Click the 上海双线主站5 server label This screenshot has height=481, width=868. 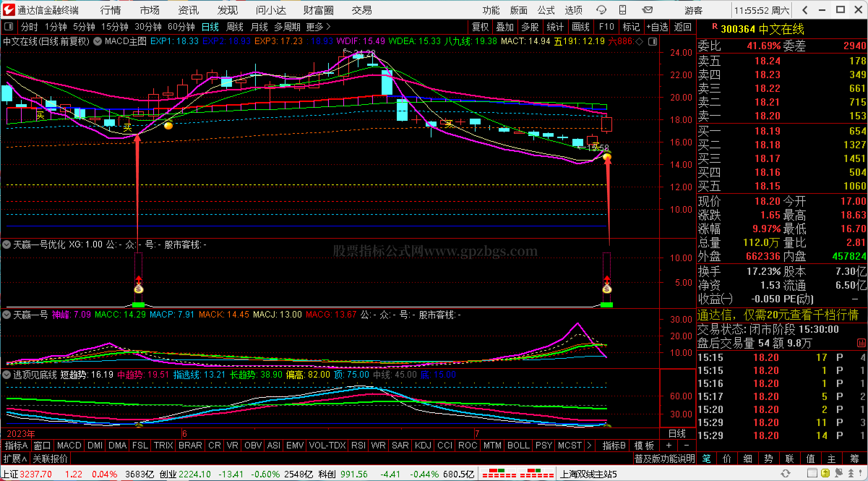[589, 474]
